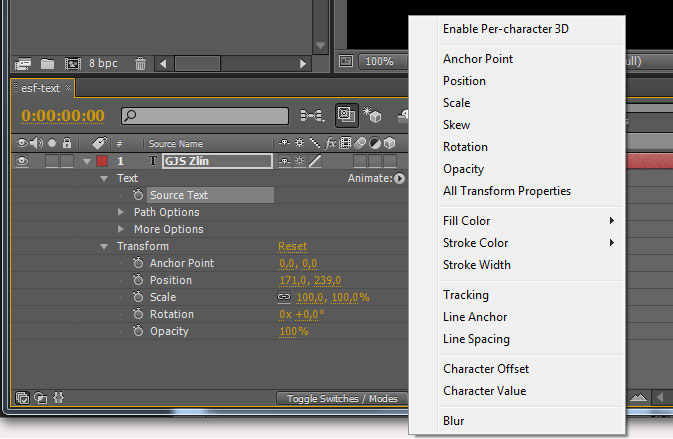Click the Opacity property stopwatch

[138, 331]
